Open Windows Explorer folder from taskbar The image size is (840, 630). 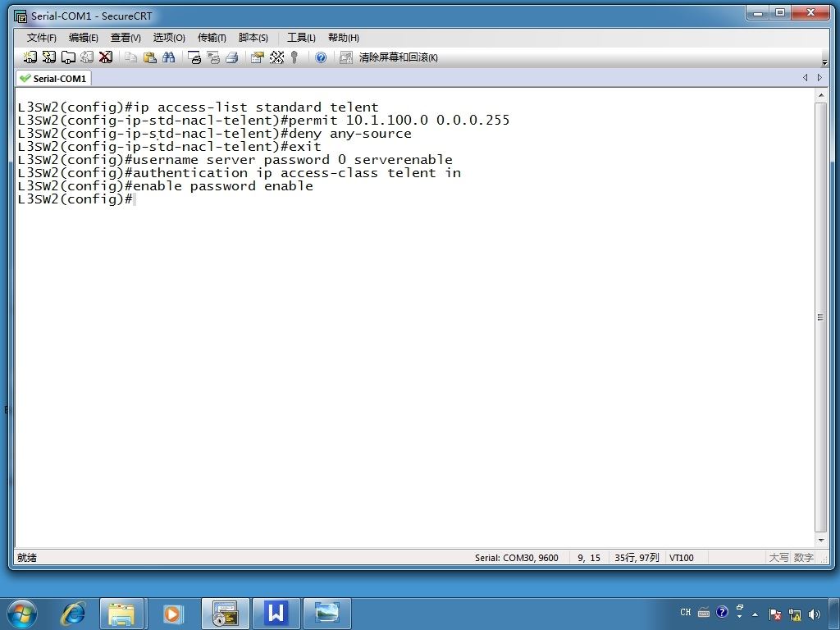pos(121,614)
